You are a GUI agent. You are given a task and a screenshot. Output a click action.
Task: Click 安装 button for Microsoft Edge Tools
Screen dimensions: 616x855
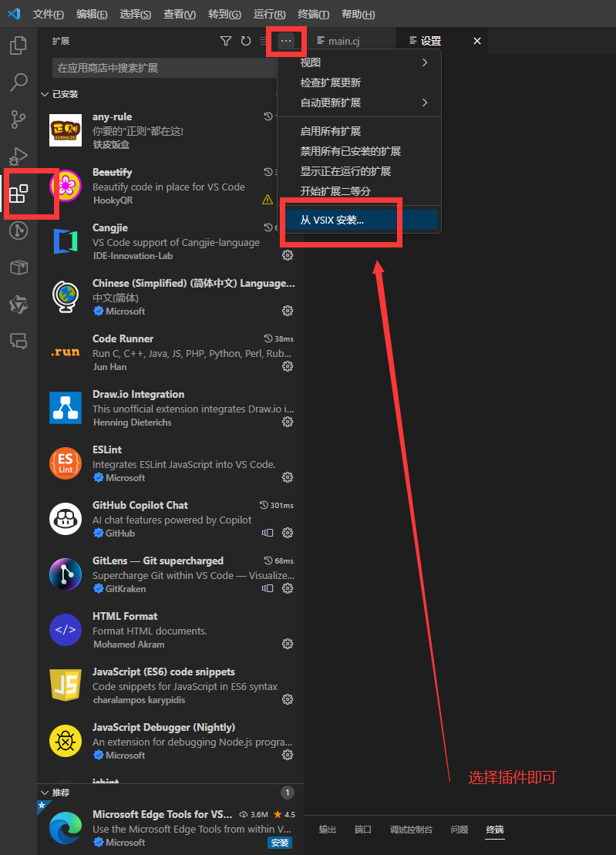click(x=280, y=843)
